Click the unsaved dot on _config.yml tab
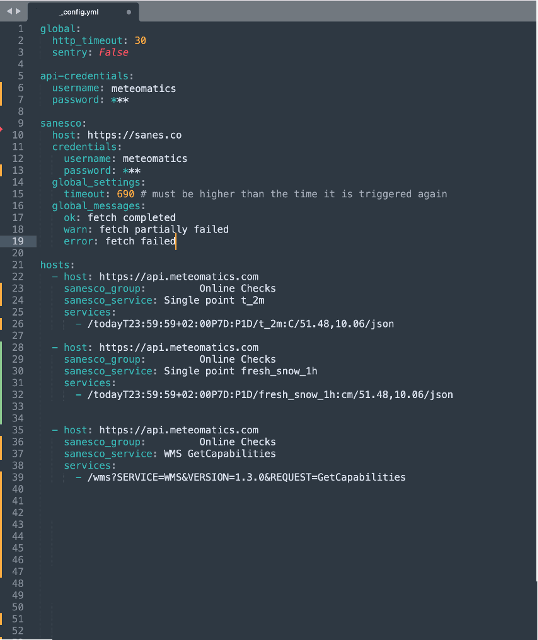The height and width of the screenshot is (640, 538). pyautogui.click(x=129, y=12)
